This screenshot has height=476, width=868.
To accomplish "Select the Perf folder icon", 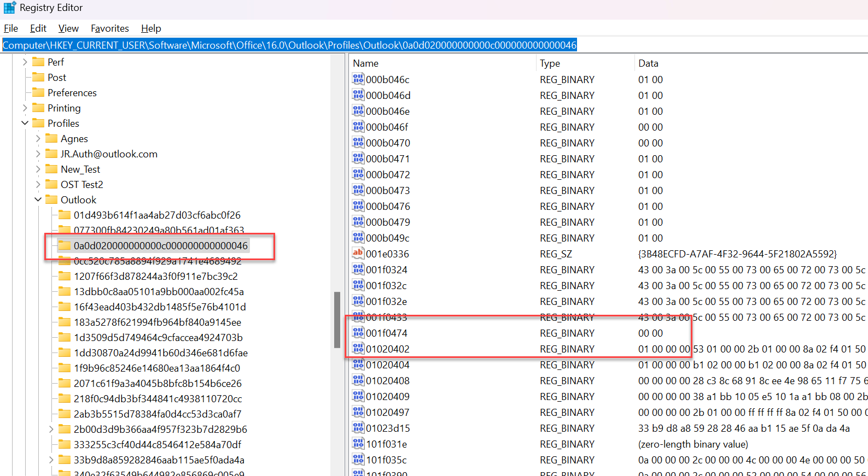I will coord(38,62).
